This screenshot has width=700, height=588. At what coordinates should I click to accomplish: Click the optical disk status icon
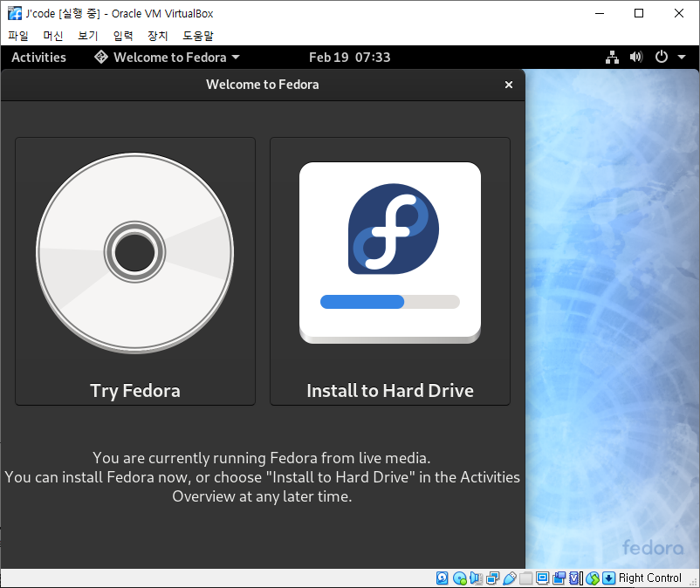pos(459,578)
